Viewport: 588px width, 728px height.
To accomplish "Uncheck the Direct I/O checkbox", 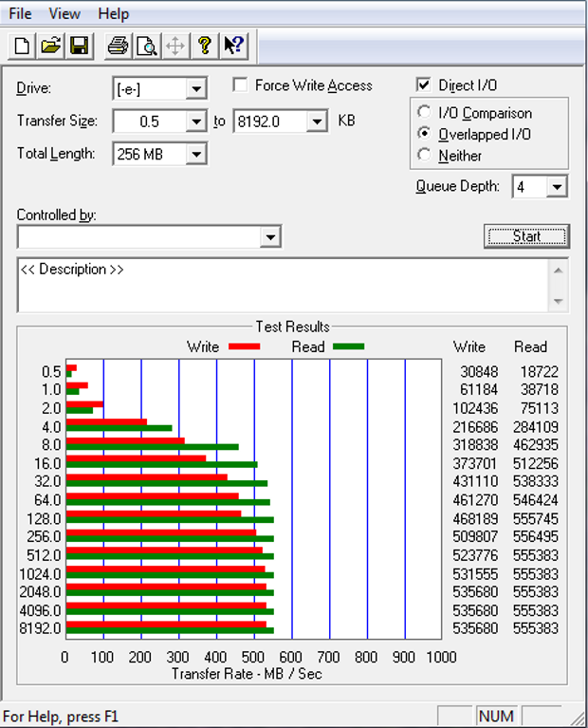I will click(x=424, y=85).
